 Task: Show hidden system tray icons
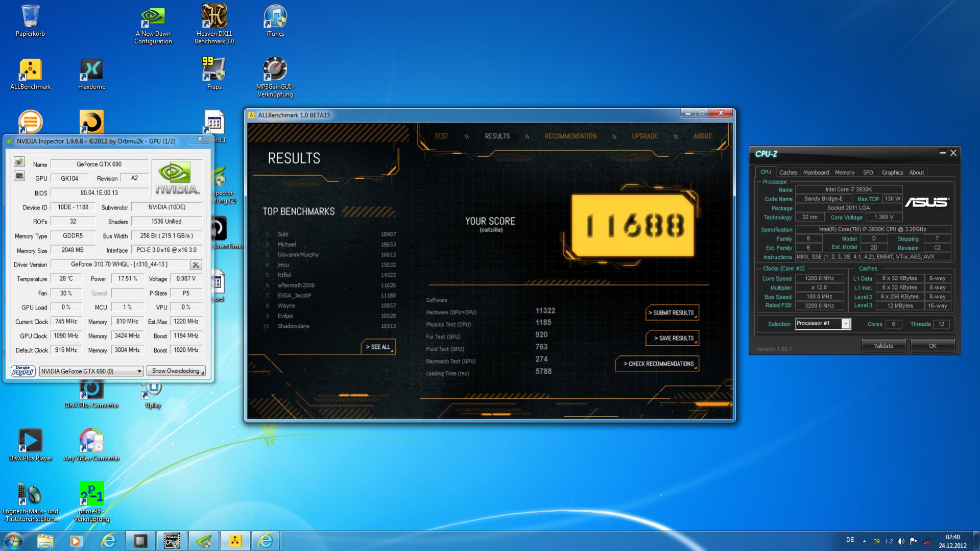[864, 541]
